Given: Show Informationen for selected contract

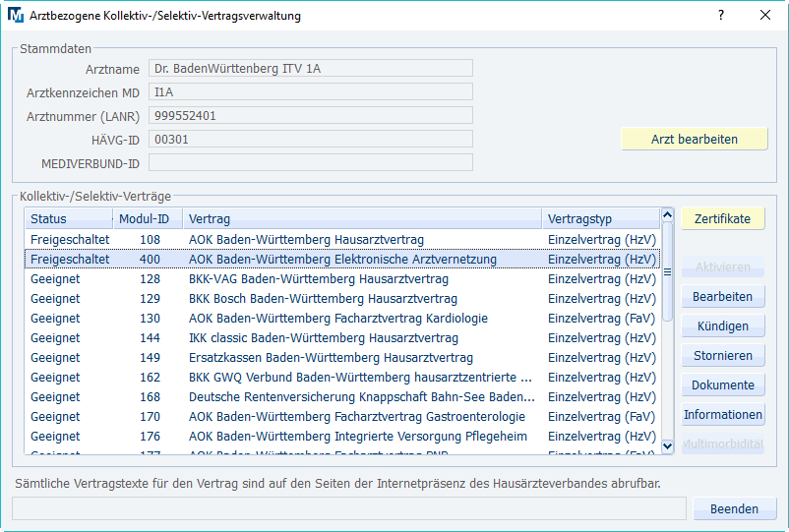Looking at the screenshot, I should [722, 414].
